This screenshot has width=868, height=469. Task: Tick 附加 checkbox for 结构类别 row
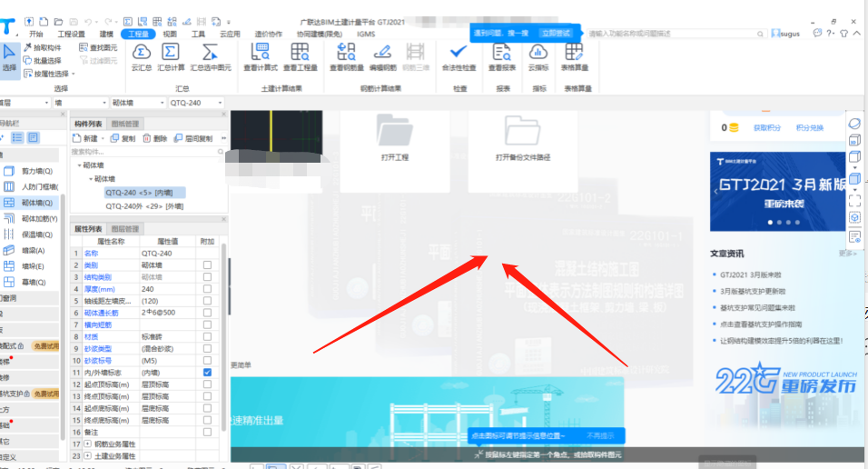pos(207,276)
